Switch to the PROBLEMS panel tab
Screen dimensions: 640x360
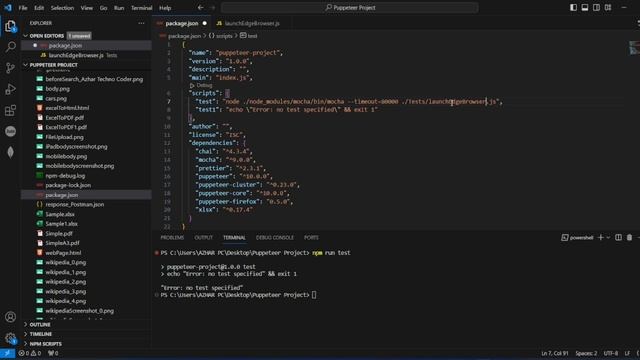click(x=172, y=238)
